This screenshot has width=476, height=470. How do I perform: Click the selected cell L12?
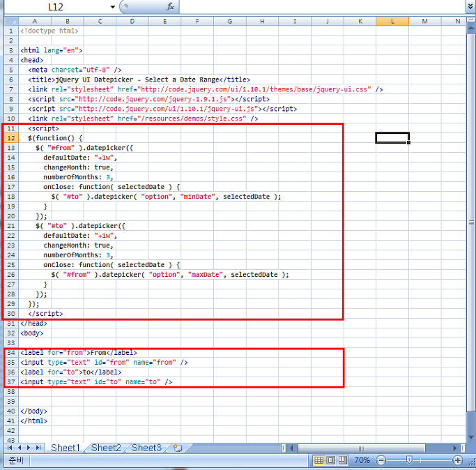(392, 138)
